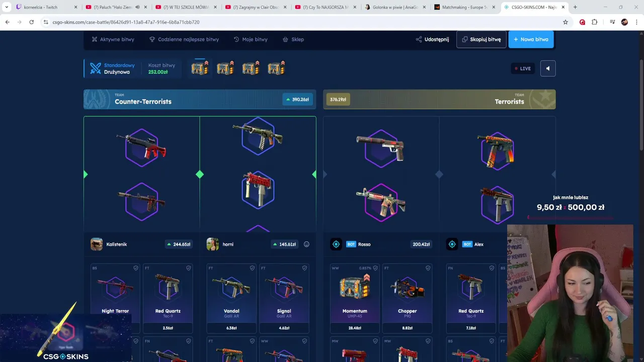Open the Sklep page

(x=293, y=39)
